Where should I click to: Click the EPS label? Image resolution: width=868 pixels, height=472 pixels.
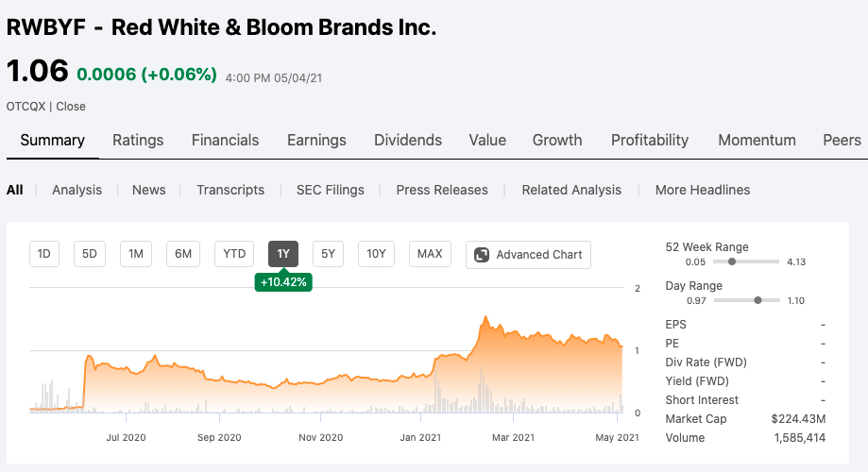pos(676,325)
